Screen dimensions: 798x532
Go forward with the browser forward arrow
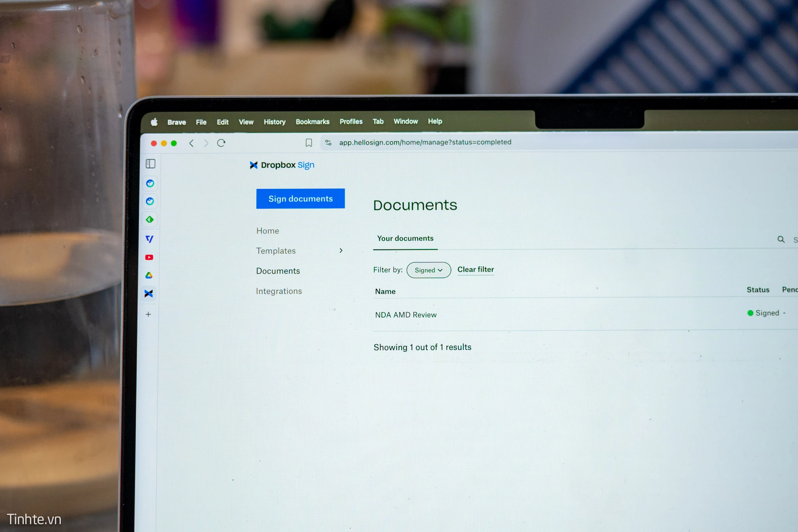(206, 143)
